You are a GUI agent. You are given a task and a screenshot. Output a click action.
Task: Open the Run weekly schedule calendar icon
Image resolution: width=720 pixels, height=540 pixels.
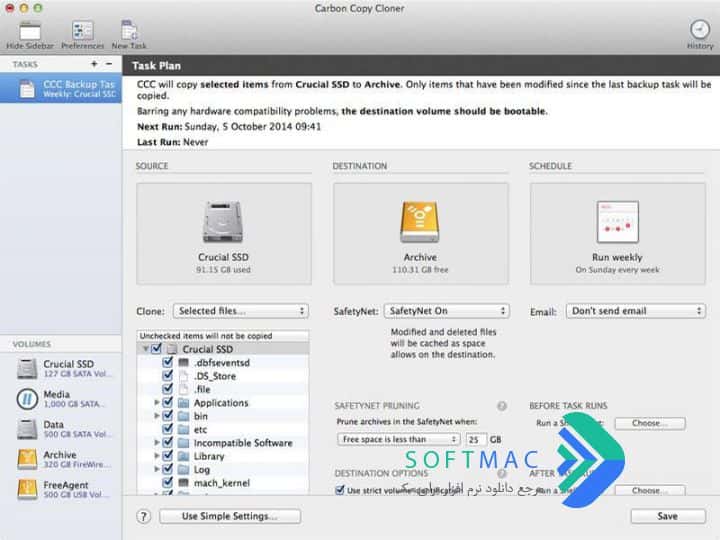pyautogui.click(x=618, y=222)
